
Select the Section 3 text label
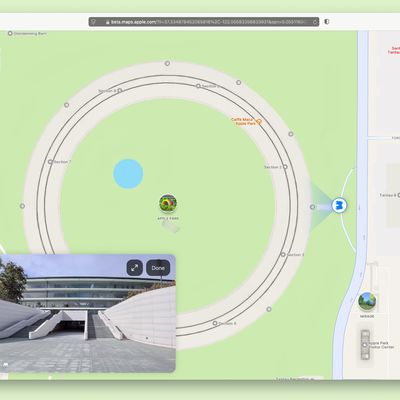point(295,254)
